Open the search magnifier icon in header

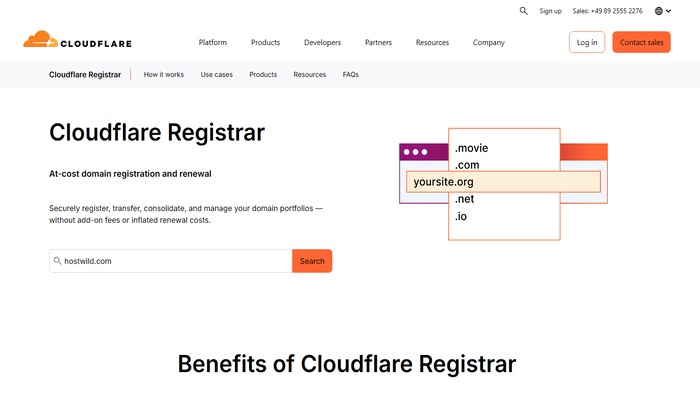523,11
